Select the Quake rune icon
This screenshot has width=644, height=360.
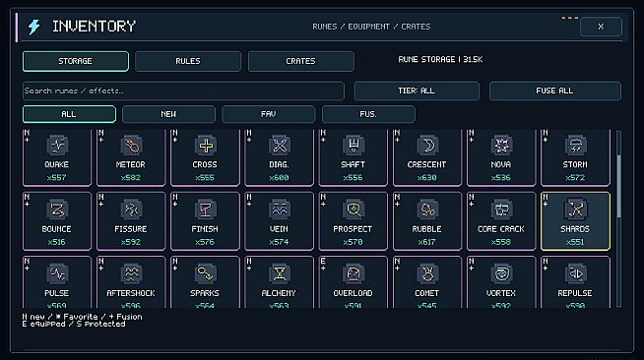[x=57, y=146]
